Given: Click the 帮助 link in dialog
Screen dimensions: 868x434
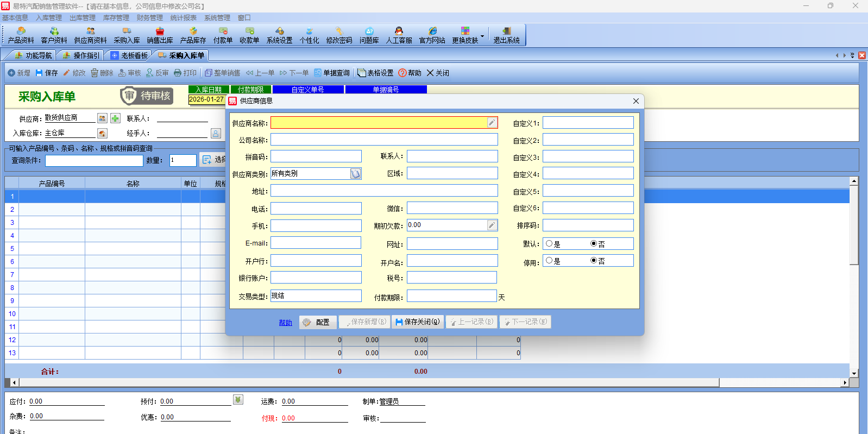Looking at the screenshot, I should [x=285, y=323].
